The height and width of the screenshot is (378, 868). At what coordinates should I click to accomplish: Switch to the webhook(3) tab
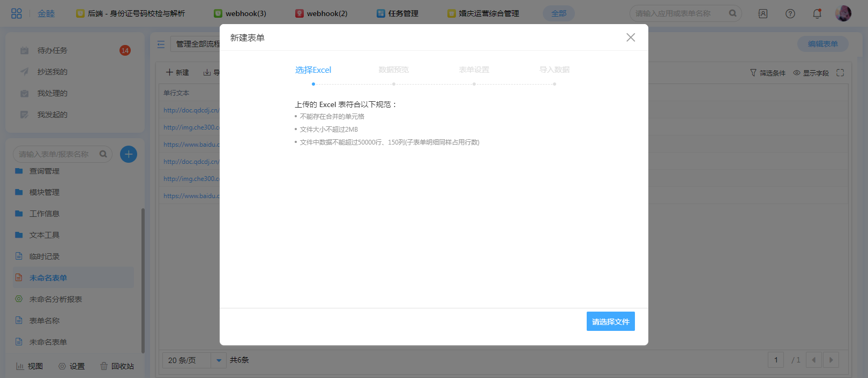click(240, 13)
